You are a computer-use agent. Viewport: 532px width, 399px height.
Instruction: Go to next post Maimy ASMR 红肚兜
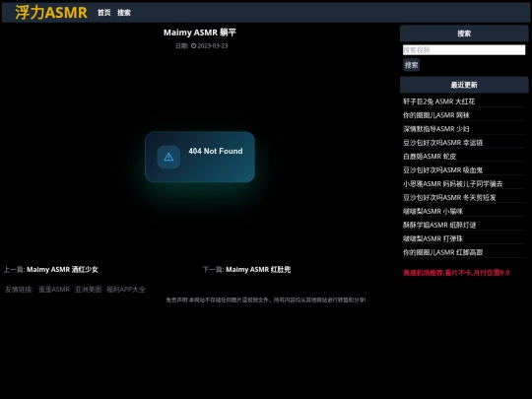[x=258, y=269]
